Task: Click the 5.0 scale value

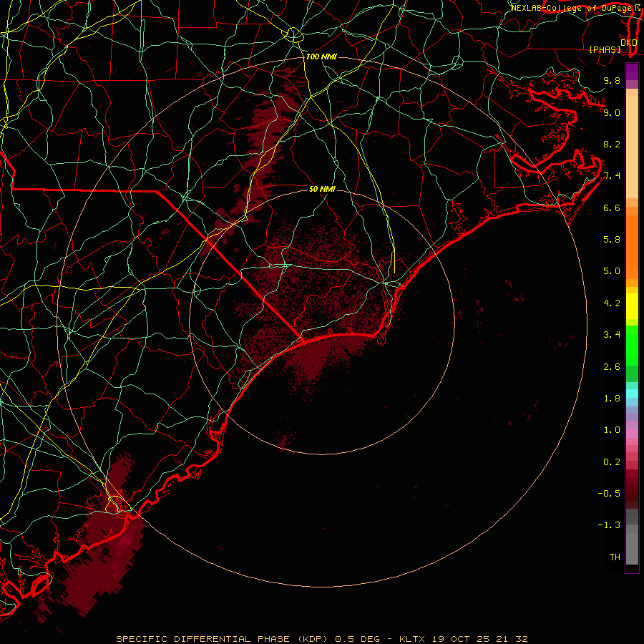Action: coord(612,271)
